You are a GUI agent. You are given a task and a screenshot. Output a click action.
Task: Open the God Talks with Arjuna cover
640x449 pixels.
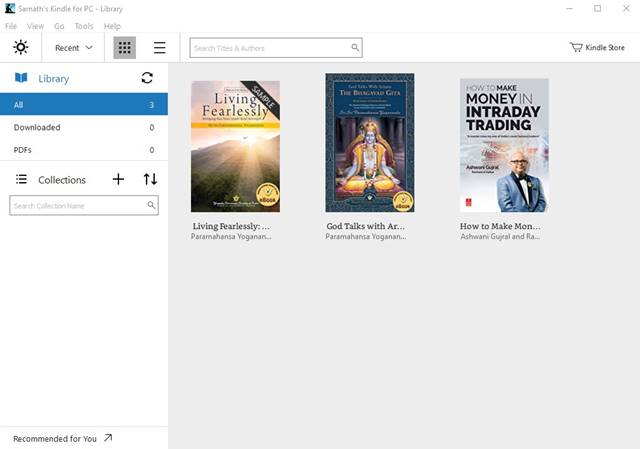click(x=370, y=142)
